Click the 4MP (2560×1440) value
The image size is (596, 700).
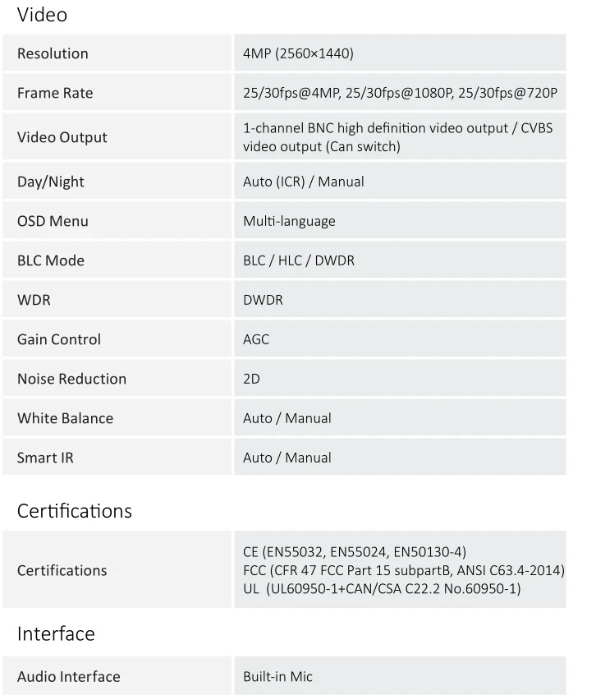pos(298,53)
